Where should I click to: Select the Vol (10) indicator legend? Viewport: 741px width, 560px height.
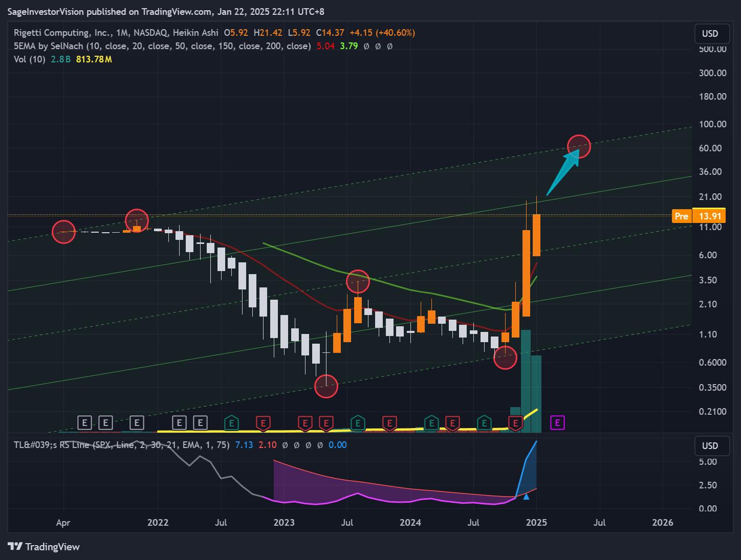tap(30, 59)
